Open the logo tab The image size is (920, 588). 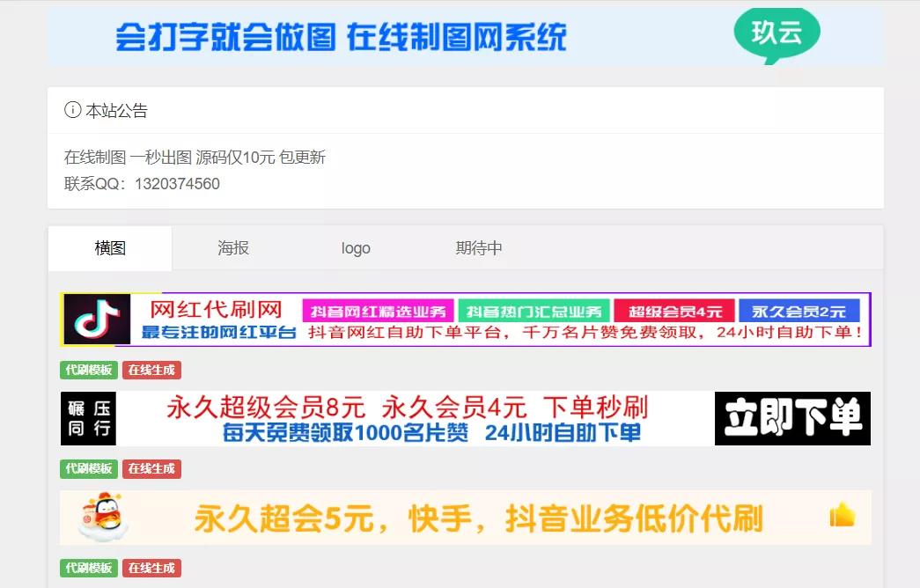tap(356, 248)
